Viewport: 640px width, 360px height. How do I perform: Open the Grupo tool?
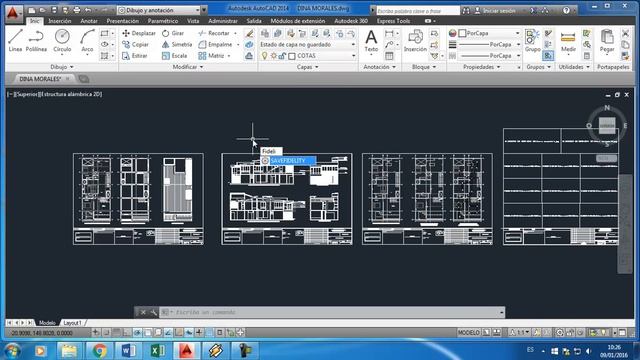click(x=532, y=41)
